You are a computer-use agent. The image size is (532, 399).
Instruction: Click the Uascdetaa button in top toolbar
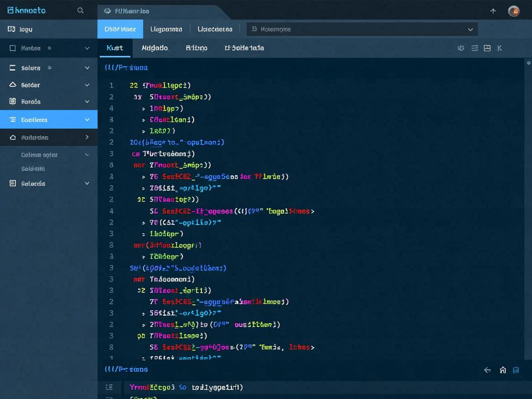point(215,29)
